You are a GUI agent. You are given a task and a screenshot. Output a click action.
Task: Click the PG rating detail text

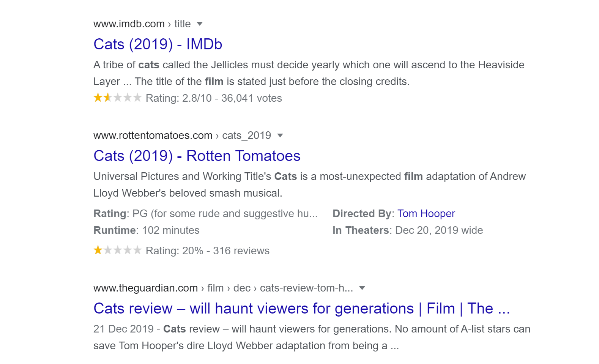205,214
